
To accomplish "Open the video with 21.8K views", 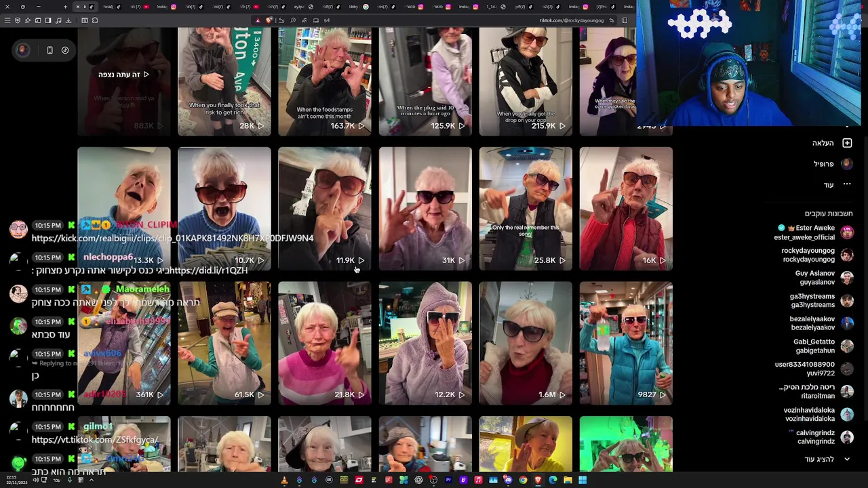I will tap(325, 343).
